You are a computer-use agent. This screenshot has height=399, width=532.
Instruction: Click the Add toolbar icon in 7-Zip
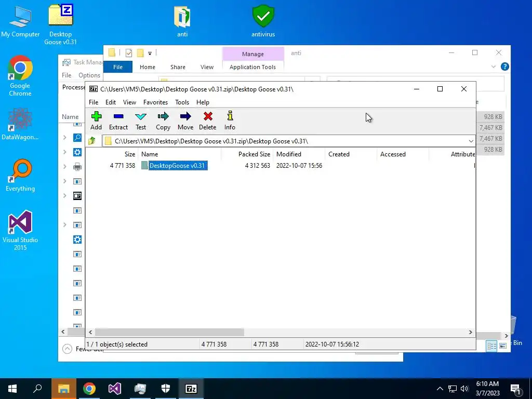pos(96,121)
